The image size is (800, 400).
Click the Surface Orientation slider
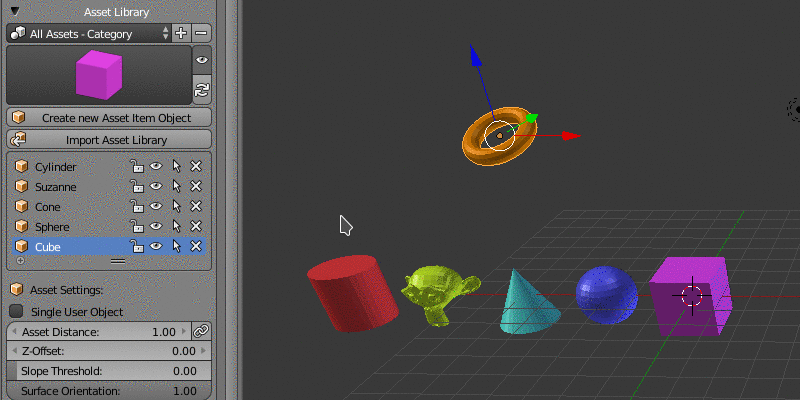(109, 391)
